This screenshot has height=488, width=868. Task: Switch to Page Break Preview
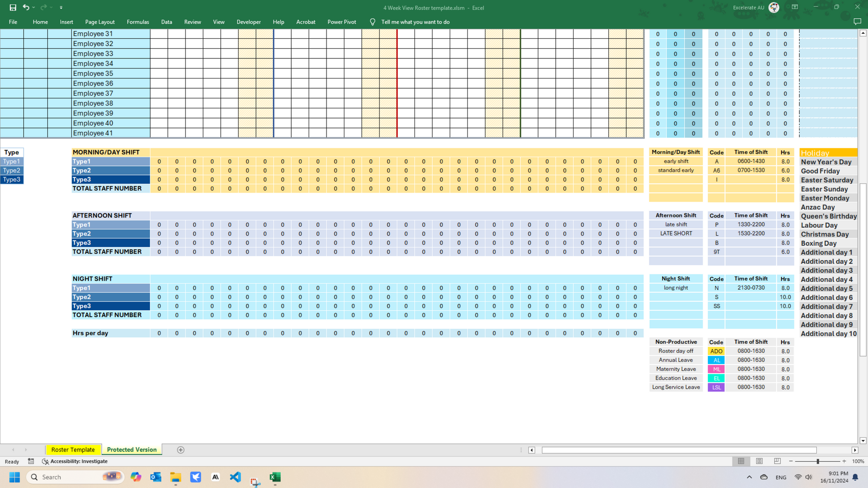(777, 461)
